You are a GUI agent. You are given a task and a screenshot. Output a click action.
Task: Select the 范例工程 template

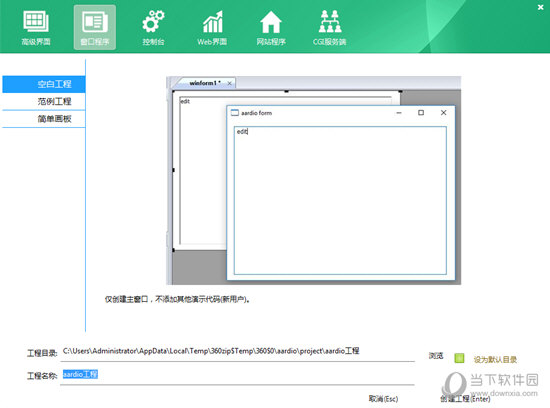coord(44,102)
